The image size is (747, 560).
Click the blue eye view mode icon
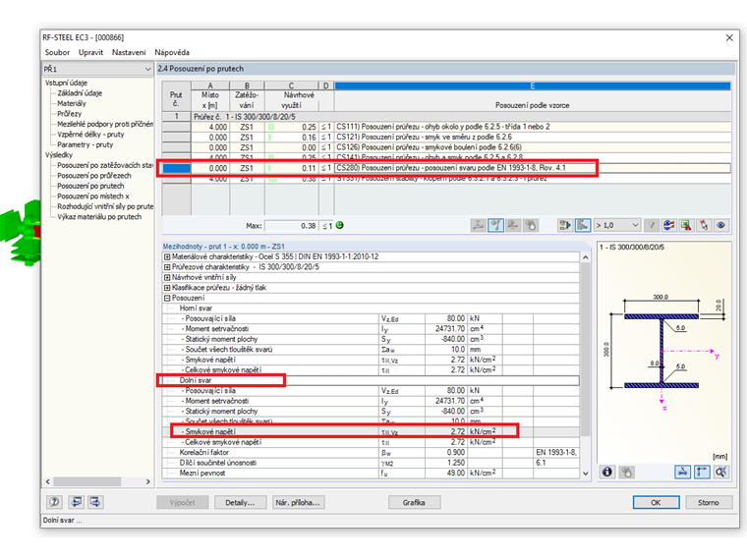(721, 225)
